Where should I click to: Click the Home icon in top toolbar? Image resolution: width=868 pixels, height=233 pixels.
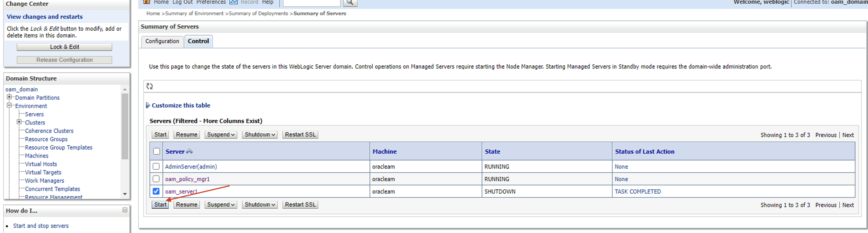point(146,2)
